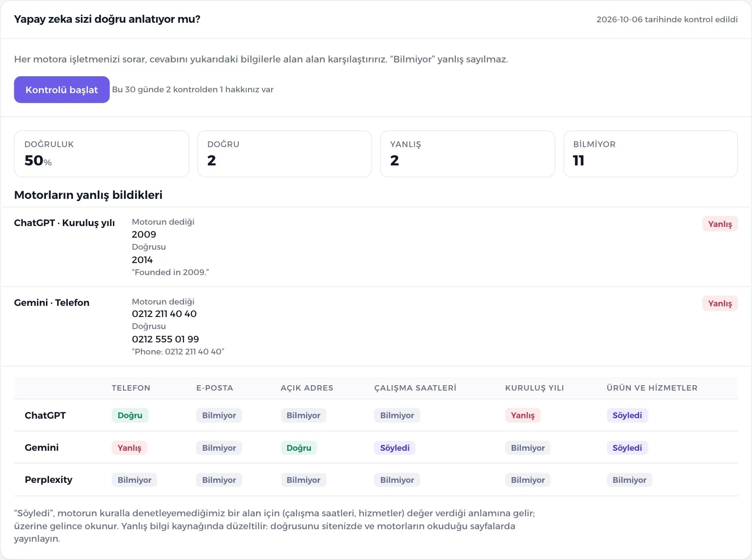Click the Gemini · Telefon label

pos(52,302)
